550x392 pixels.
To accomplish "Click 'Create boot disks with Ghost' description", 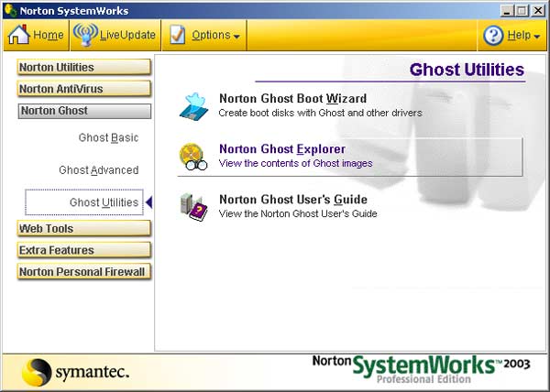I will click(x=320, y=114).
